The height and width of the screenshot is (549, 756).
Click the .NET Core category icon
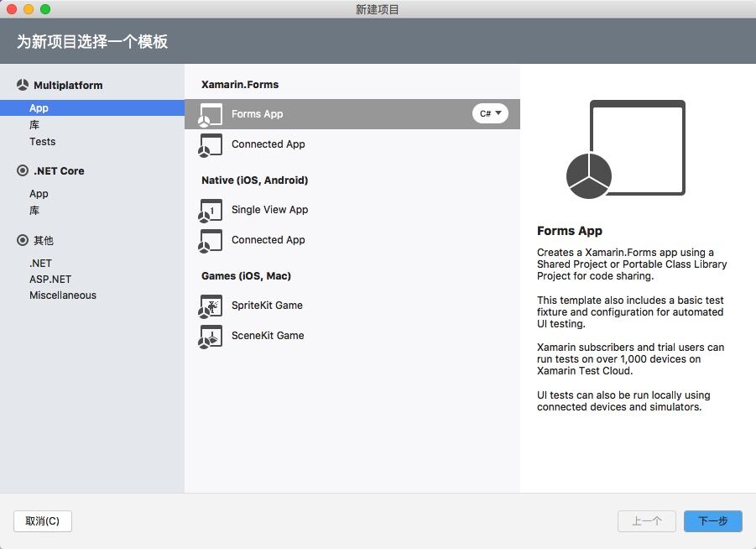[22, 170]
